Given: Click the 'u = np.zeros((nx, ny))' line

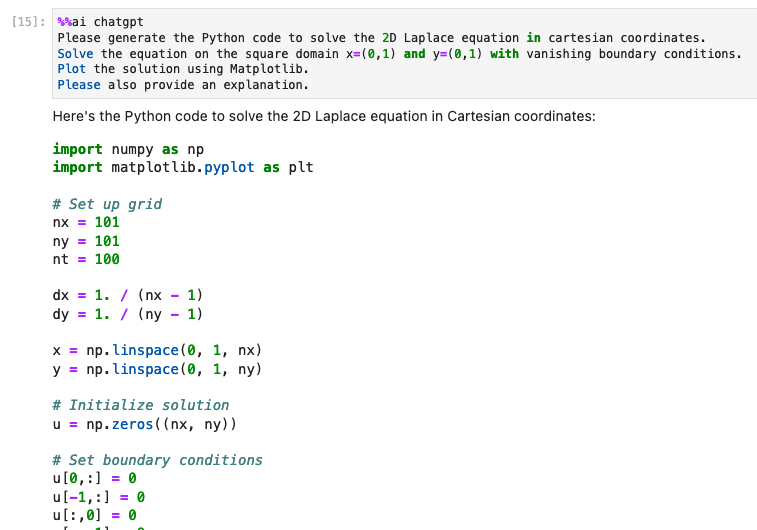Looking at the screenshot, I should 145,424.
